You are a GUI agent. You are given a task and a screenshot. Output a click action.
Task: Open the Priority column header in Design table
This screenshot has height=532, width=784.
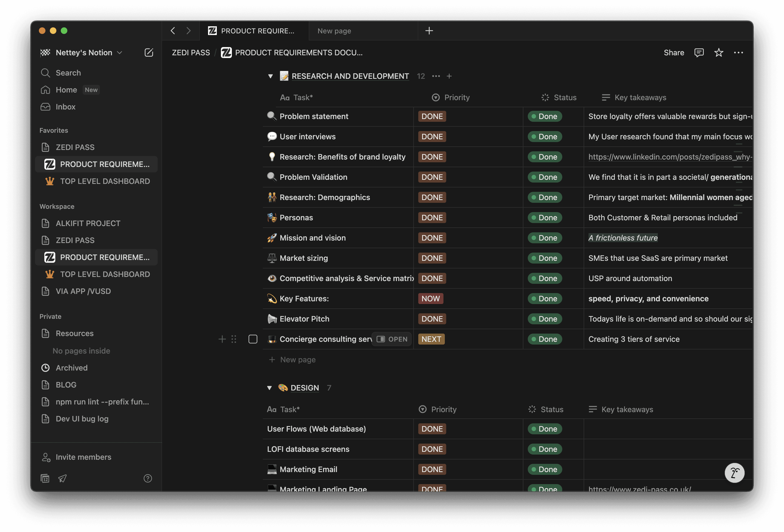pos(437,409)
